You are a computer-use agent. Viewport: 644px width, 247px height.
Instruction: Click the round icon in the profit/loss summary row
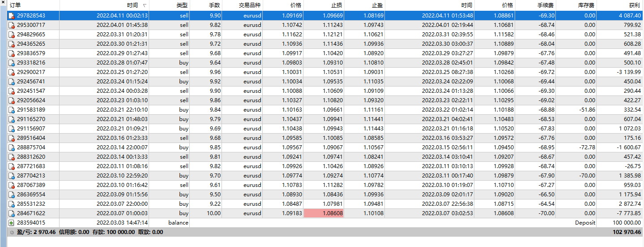12,232
